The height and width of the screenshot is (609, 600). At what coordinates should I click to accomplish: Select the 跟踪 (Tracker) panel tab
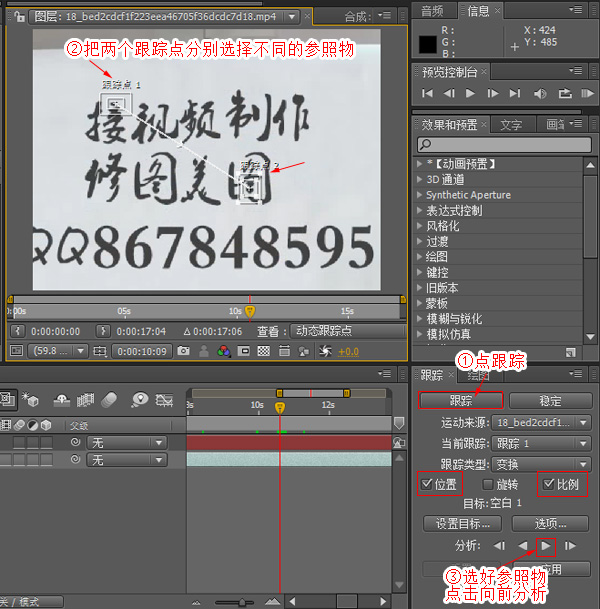pyautogui.click(x=432, y=375)
